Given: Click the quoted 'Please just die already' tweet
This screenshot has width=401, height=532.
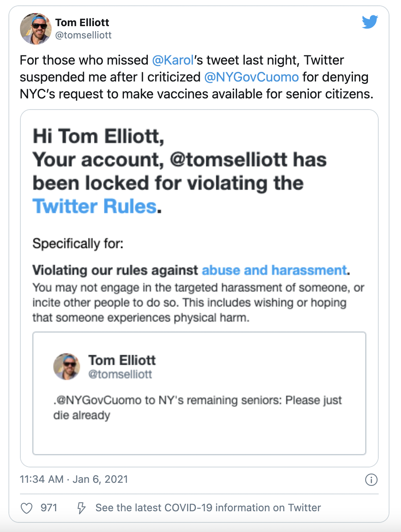Looking at the screenshot, I should 199,393.
